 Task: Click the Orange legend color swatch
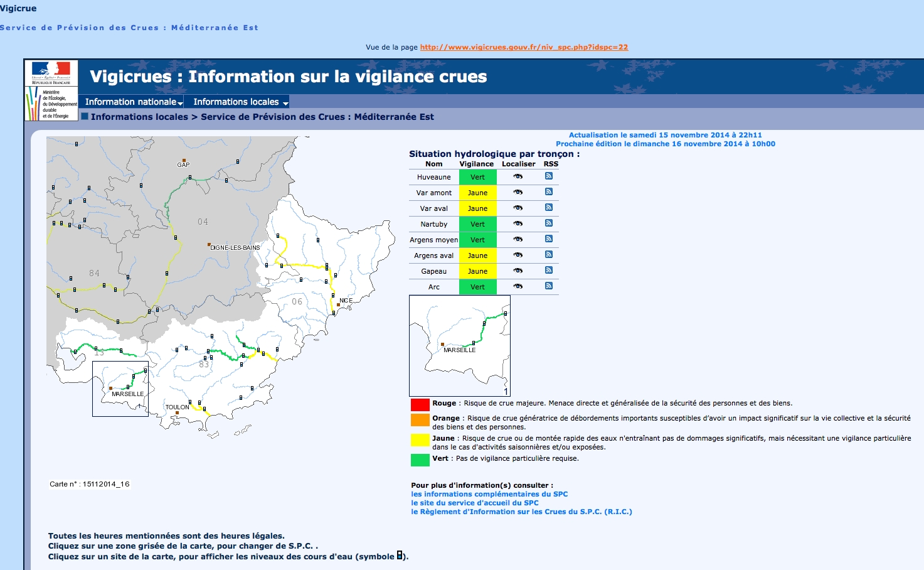420,420
